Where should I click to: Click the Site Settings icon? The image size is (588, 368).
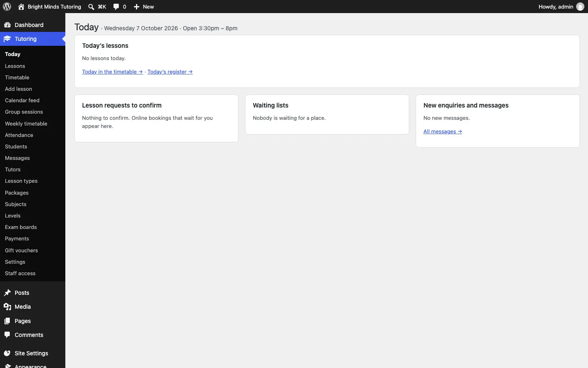(7, 353)
